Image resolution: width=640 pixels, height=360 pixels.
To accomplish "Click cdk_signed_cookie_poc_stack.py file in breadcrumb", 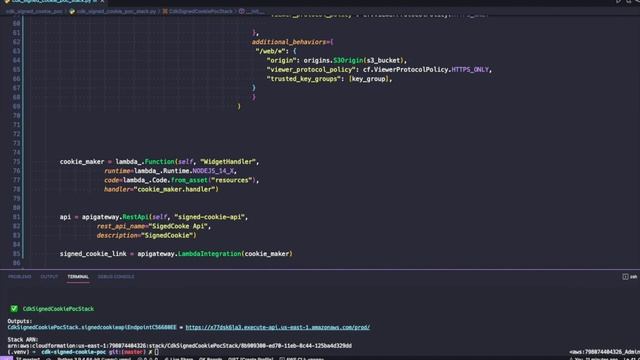I will (x=113, y=11).
